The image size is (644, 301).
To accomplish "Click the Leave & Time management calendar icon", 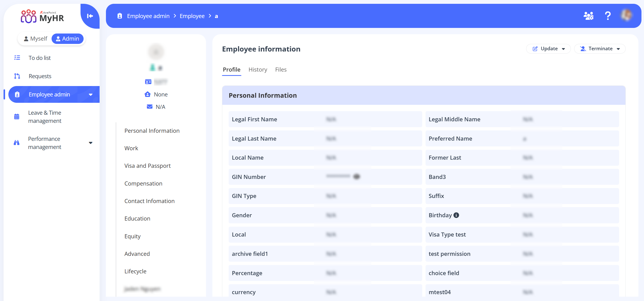I will tap(16, 116).
